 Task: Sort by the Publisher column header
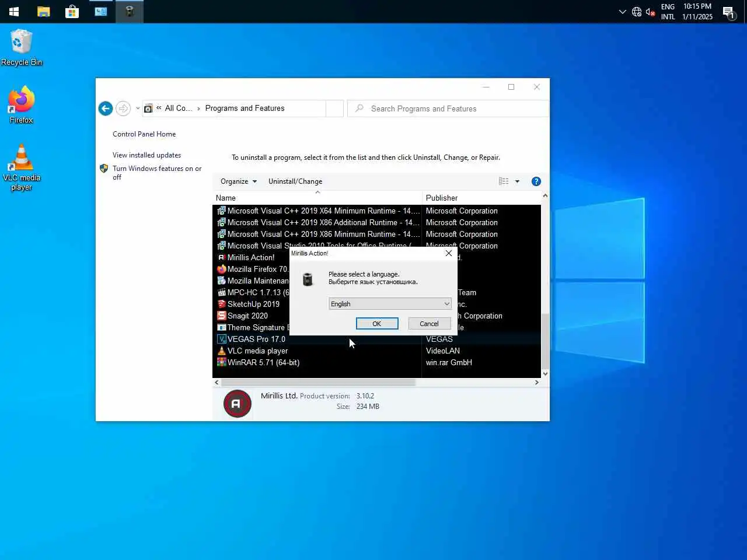click(x=481, y=198)
